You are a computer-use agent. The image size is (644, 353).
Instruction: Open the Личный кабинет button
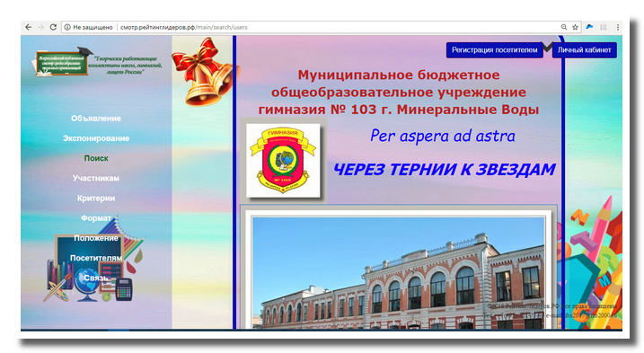[584, 50]
